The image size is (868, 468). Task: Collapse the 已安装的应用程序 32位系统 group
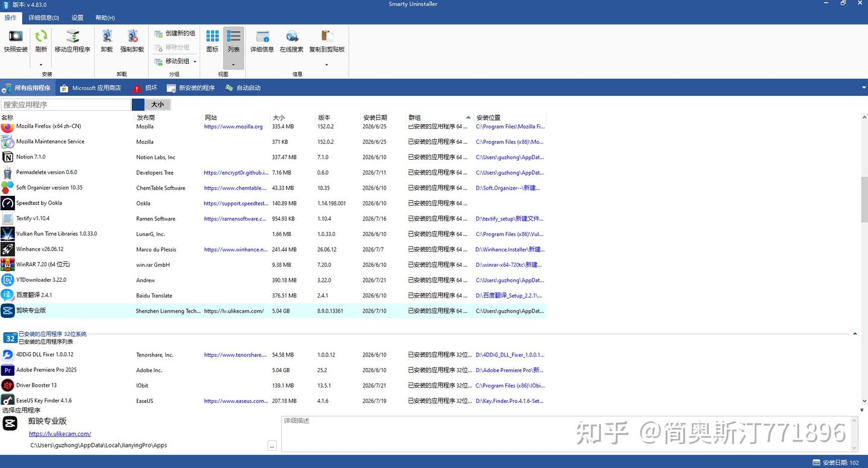tap(855, 334)
